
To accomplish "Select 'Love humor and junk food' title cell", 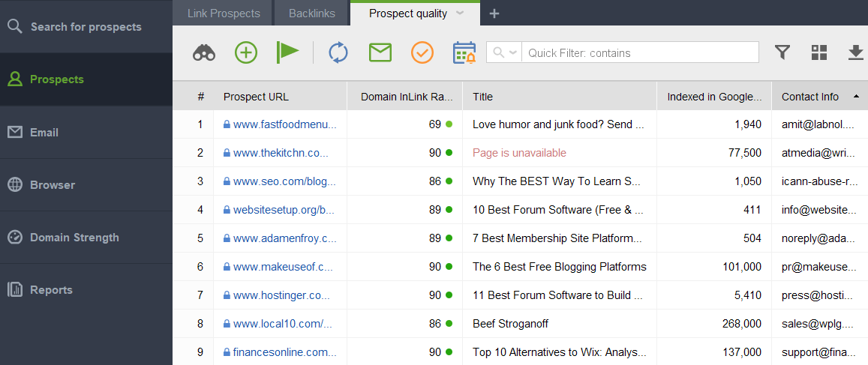I will tap(560, 124).
